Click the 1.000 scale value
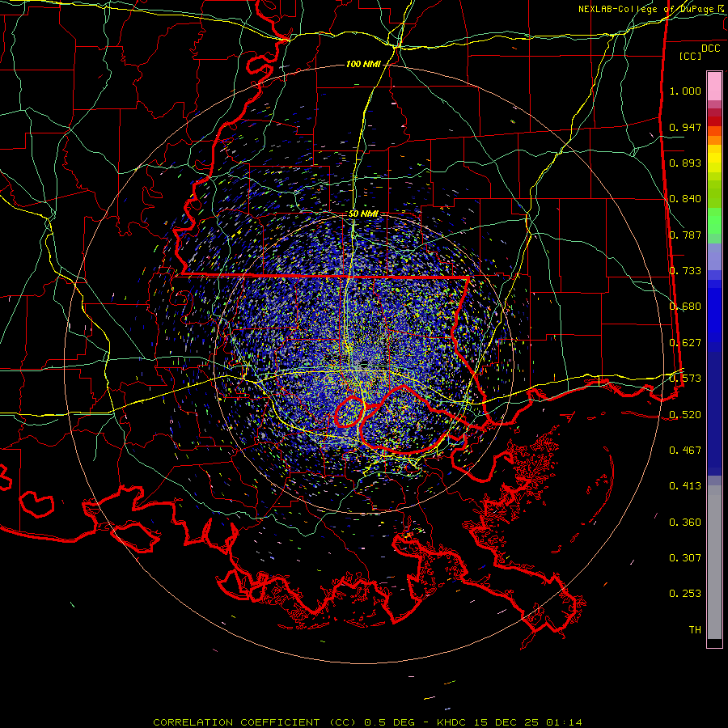This screenshot has width=728, height=728. [685, 91]
